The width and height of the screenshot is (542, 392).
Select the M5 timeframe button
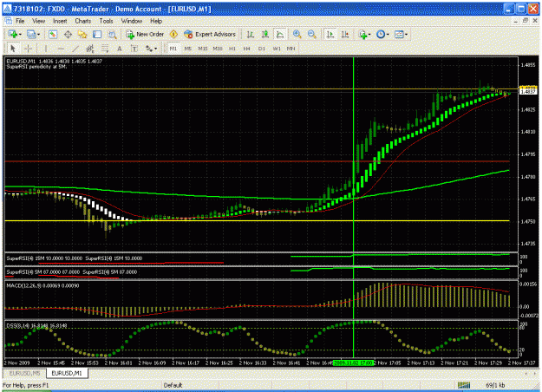tap(187, 49)
